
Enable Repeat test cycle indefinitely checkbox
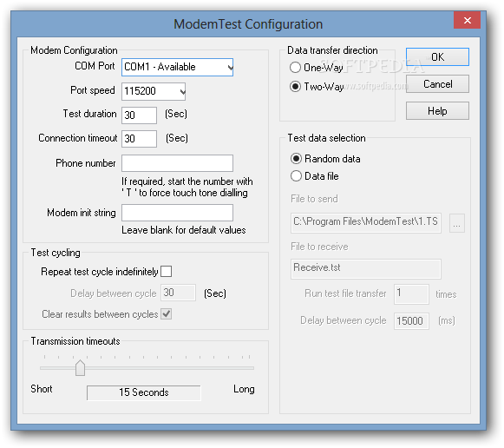point(167,272)
